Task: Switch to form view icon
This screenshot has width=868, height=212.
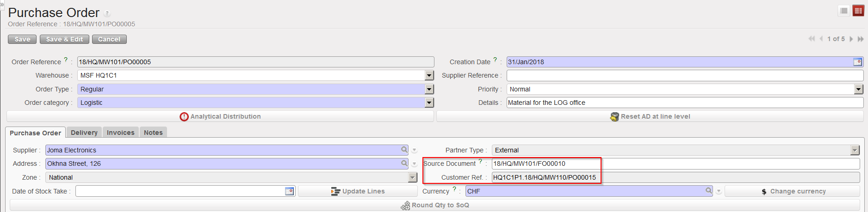Action: click(858, 11)
